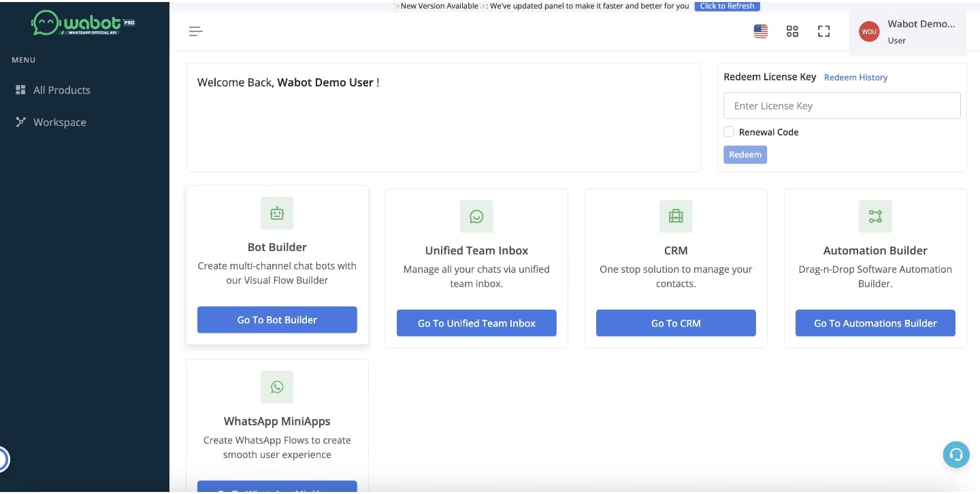The width and height of the screenshot is (980, 494).
Task: Click the Click to Refresh banner button
Action: [727, 6]
